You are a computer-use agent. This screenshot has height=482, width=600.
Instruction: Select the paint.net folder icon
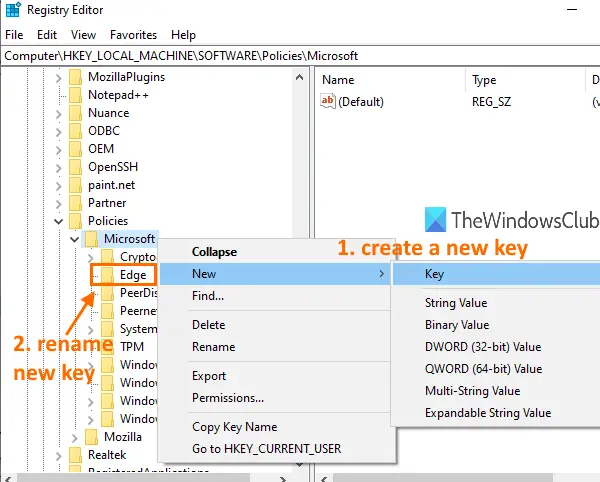75,185
